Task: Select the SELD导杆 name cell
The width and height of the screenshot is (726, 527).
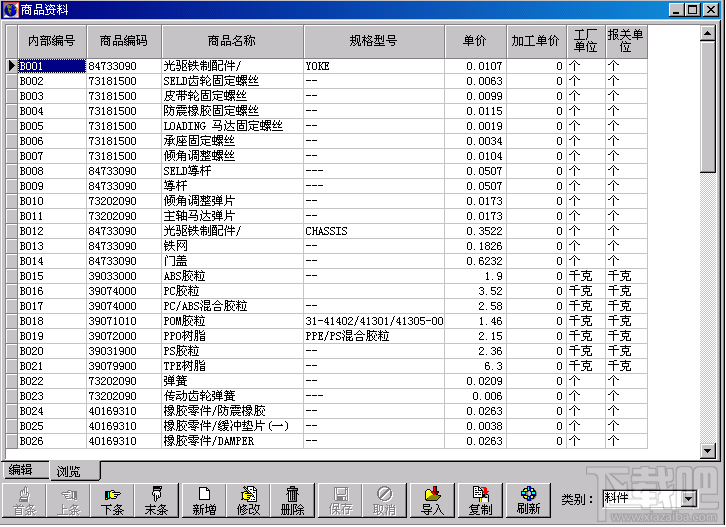Action: pyautogui.click(x=232, y=171)
